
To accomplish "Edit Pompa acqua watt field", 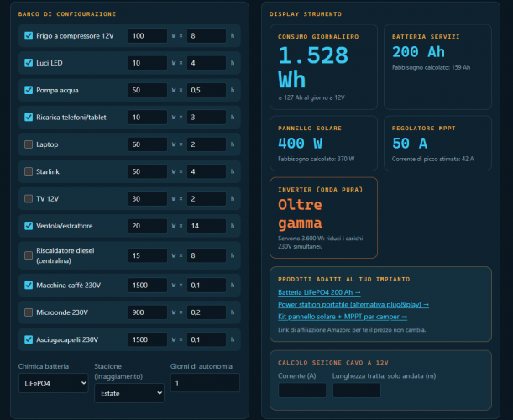I will point(148,90).
